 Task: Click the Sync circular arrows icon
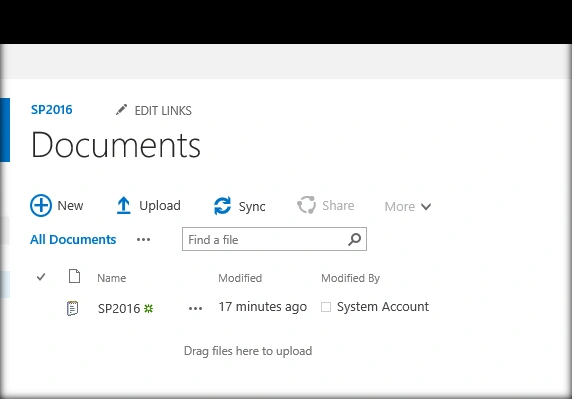222,206
